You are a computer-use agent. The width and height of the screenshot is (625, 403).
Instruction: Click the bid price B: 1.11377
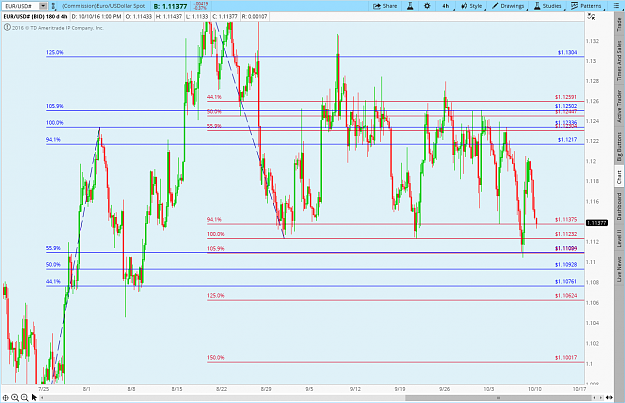pyautogui.click(x=170, y=6)
